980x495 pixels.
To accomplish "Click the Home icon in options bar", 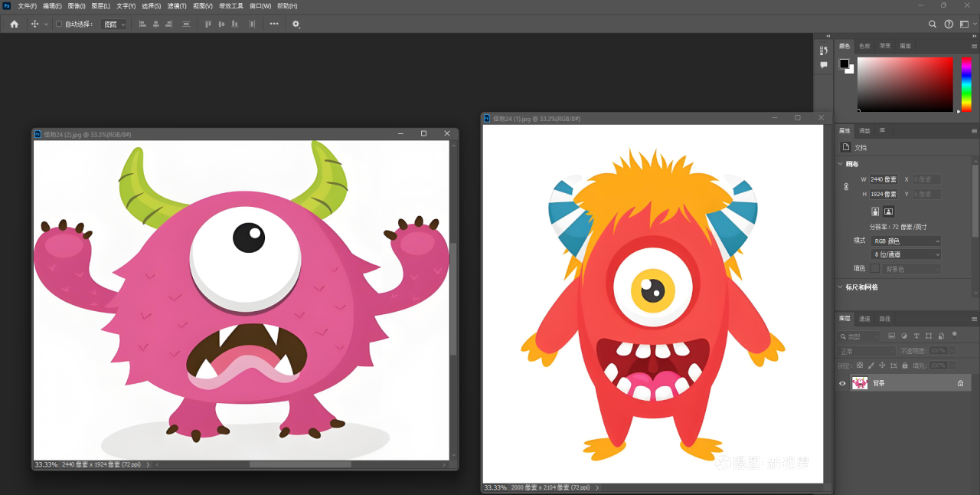I will click(x=14, y=24).
